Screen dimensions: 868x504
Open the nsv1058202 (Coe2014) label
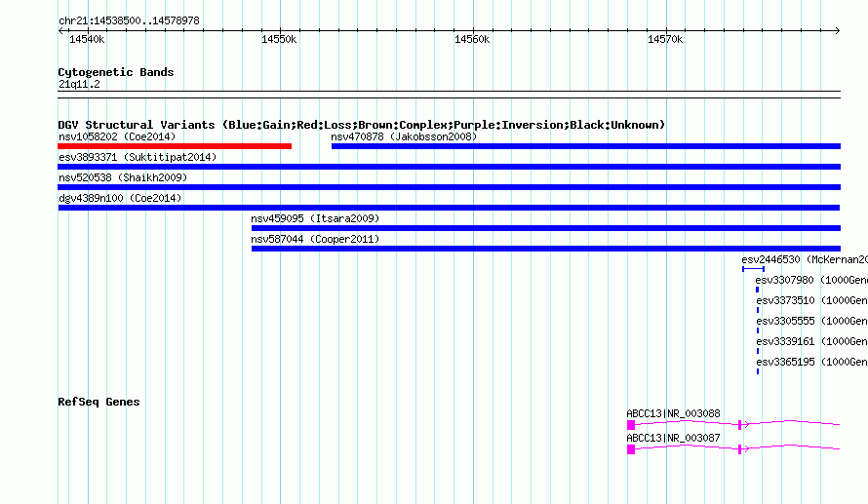117,136
